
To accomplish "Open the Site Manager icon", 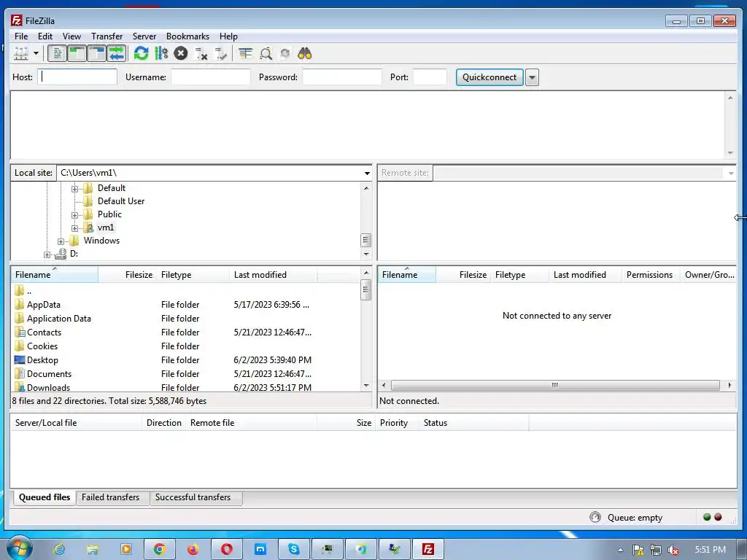I will [x=20, y=53].
